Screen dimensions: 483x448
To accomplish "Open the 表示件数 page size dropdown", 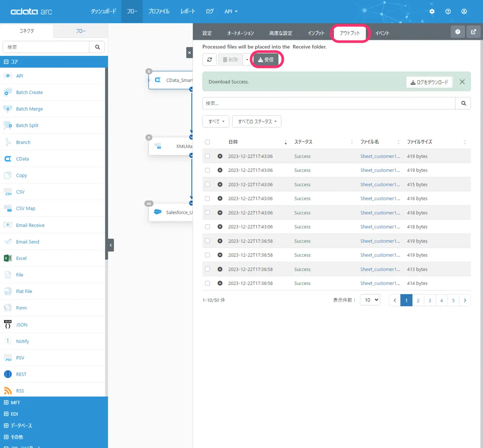I will click(x=370, y=300).
